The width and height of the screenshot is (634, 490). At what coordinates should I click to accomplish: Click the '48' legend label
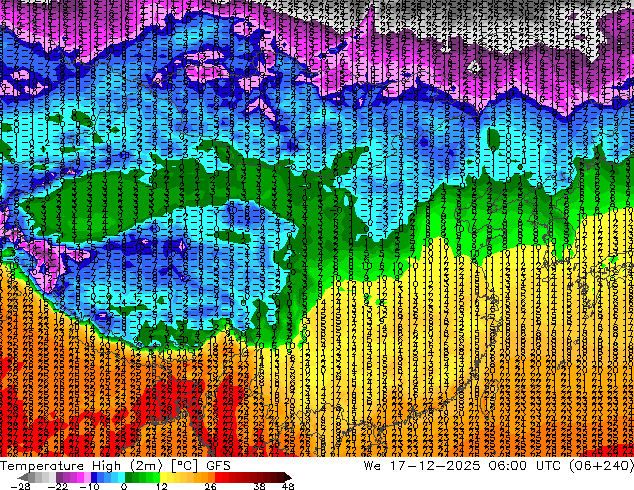[x=288, y=486]
